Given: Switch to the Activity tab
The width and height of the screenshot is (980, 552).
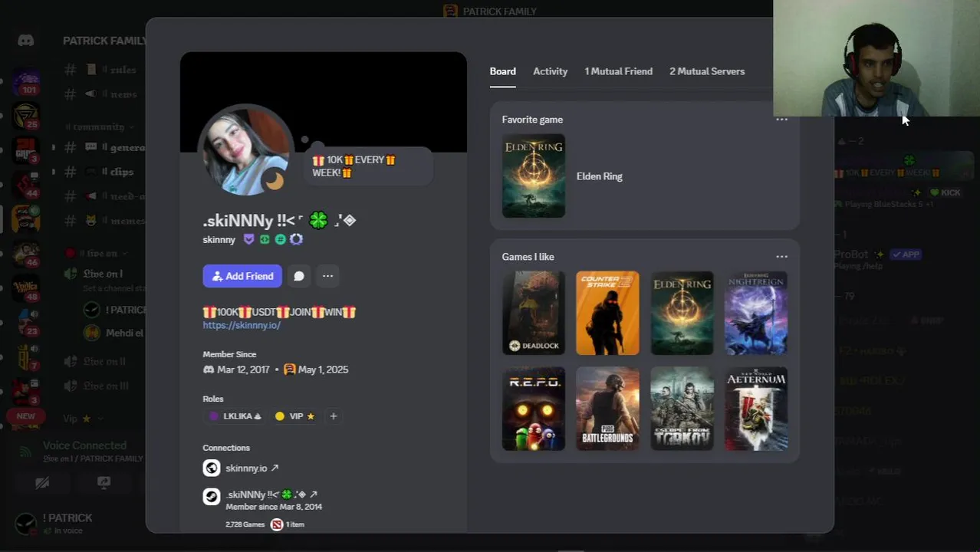Looking at the screenshot, I should coord(550,71).
